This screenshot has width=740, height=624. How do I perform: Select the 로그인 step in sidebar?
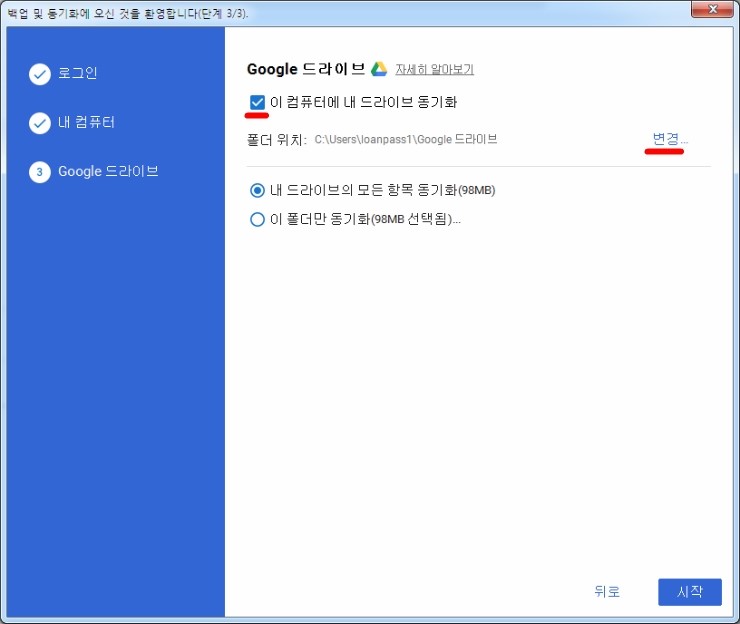coord(77,73)
